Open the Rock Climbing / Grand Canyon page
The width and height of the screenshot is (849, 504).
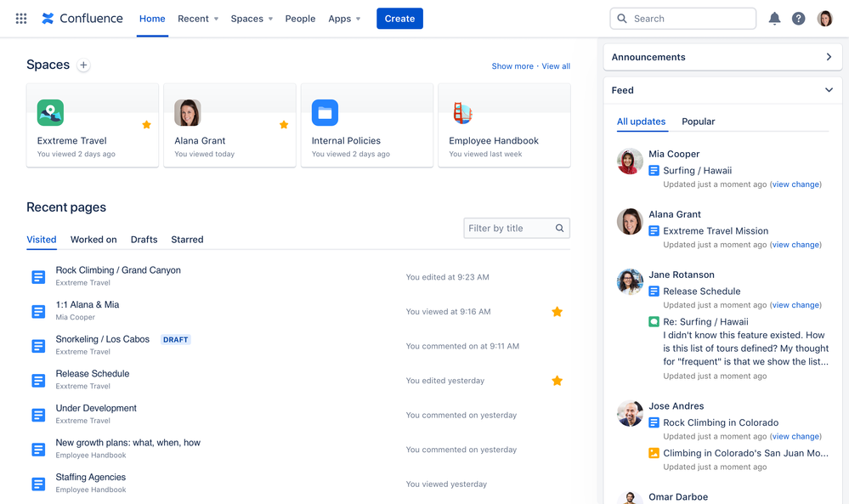click(118, 270)
